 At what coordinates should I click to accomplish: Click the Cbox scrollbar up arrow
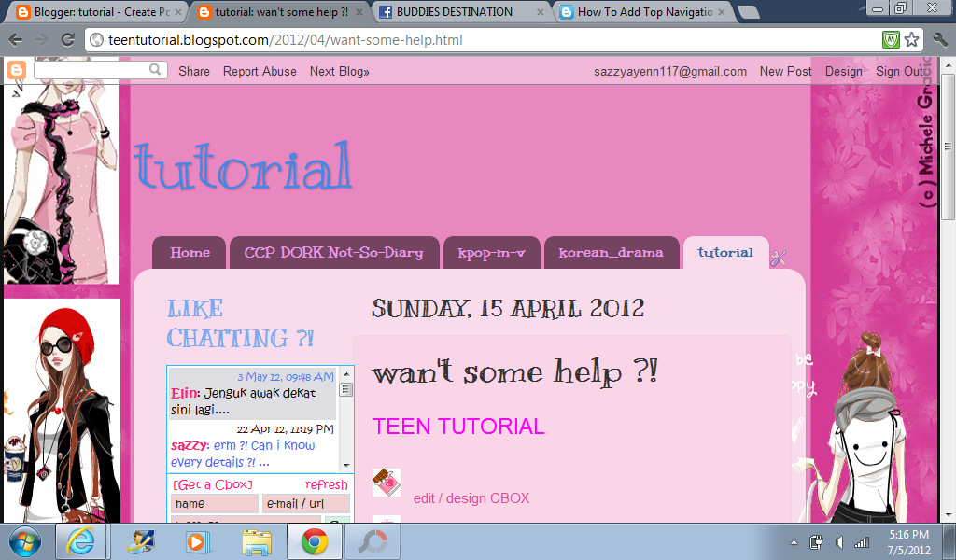(346, 374)
